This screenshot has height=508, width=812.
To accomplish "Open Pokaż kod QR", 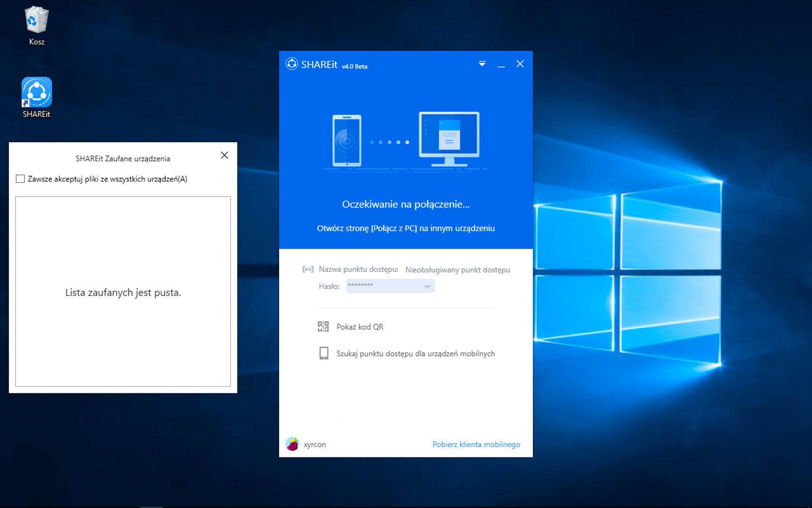I will point(360,327).
